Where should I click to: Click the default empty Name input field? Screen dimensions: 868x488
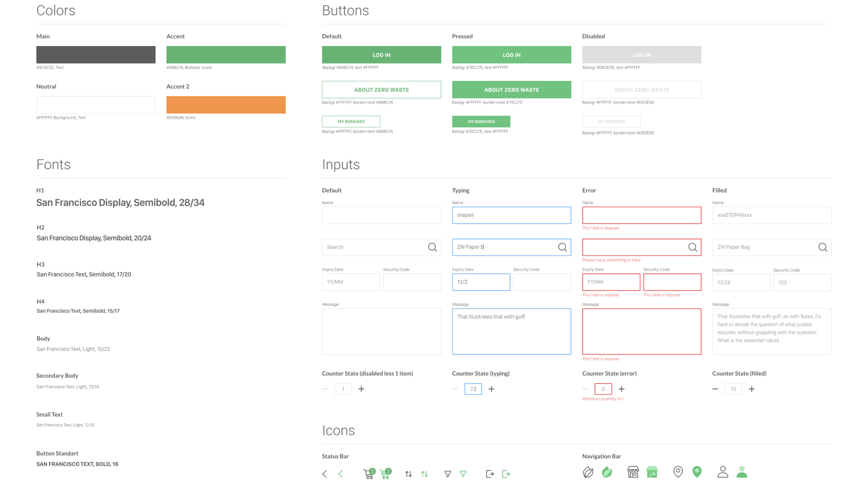[382, 216]
